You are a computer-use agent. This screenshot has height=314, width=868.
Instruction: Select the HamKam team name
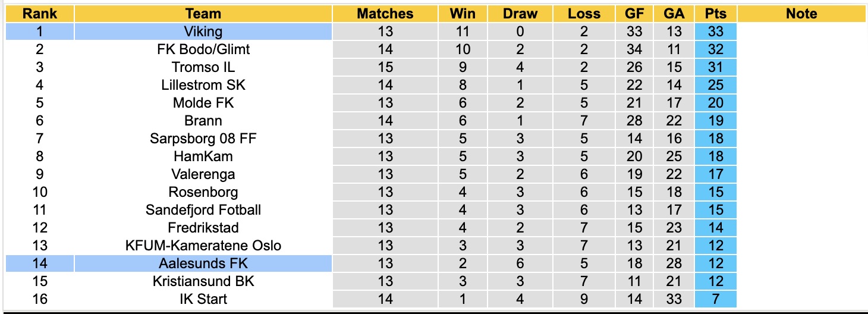203,156
